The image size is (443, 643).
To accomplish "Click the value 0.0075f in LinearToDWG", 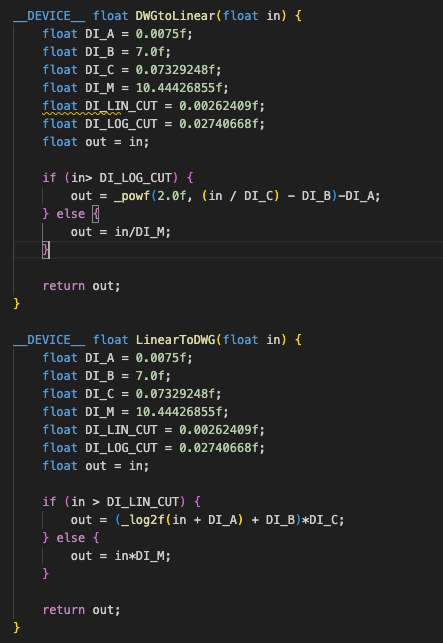I will point(161,358).
